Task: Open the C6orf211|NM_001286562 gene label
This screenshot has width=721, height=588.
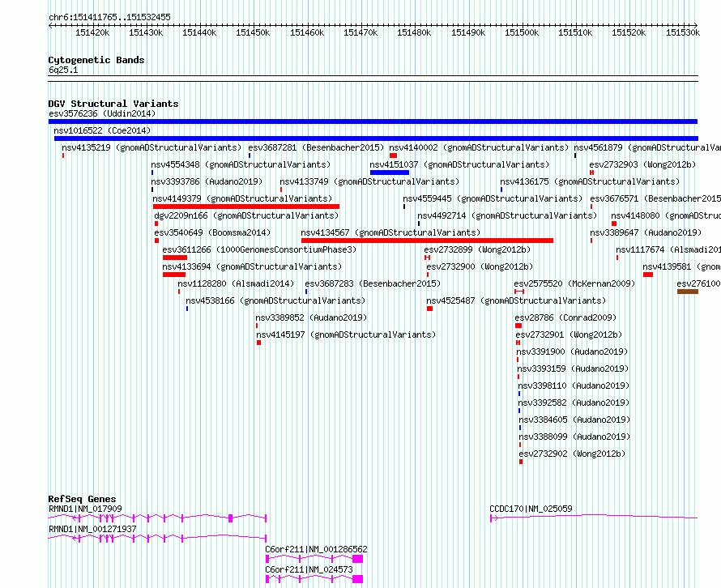Action: (x=317, y=549)
